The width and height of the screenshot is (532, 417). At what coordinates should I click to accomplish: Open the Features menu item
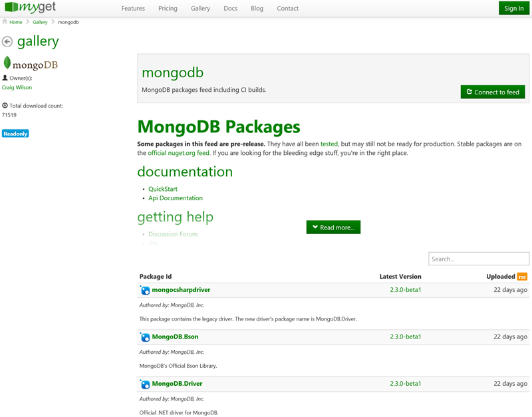133,9
